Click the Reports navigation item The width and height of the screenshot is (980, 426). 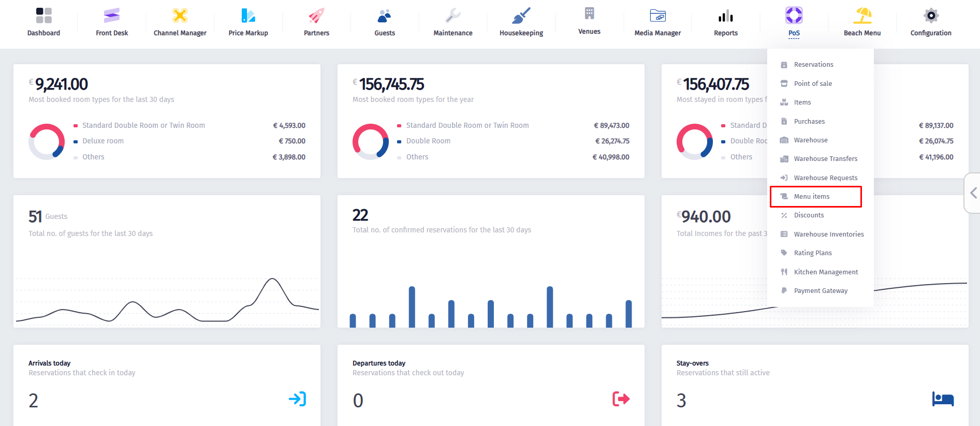point(725,22)
